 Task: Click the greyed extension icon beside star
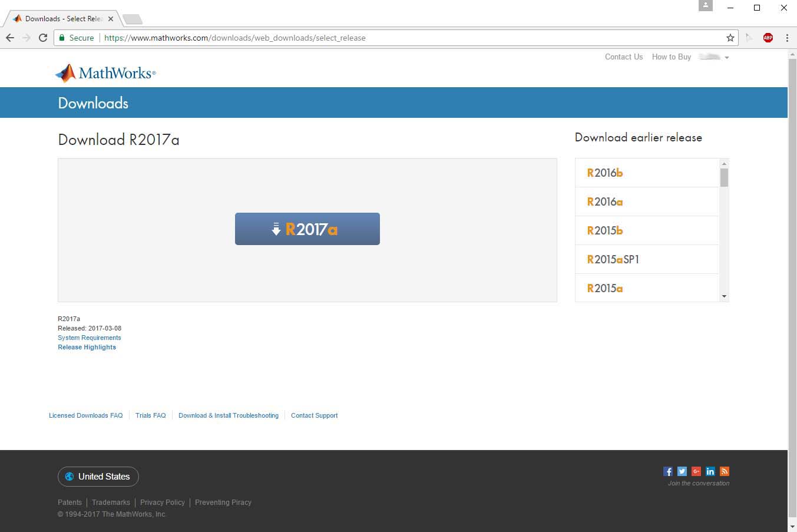[749, 38]
